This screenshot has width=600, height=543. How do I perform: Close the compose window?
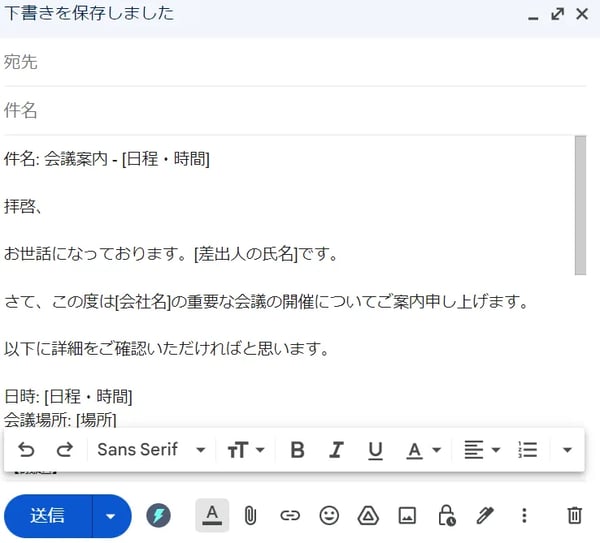click(582, 14)
